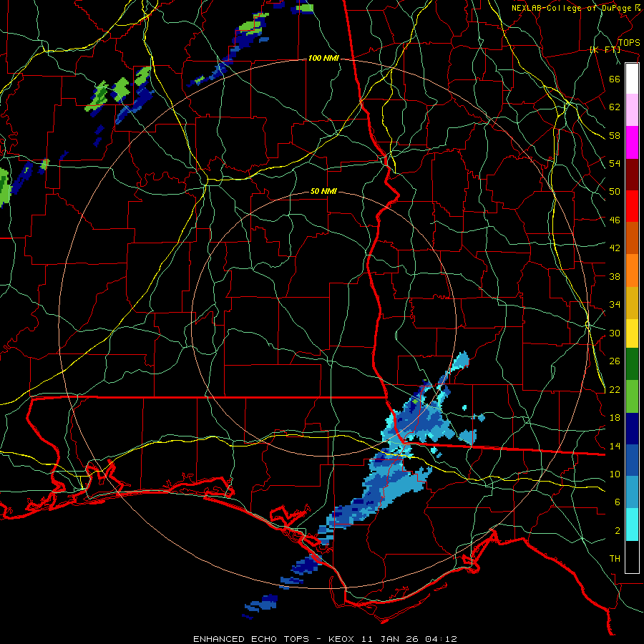
Task: Click the NEXLAB-College of DuPage text
Action: (572, 8)
